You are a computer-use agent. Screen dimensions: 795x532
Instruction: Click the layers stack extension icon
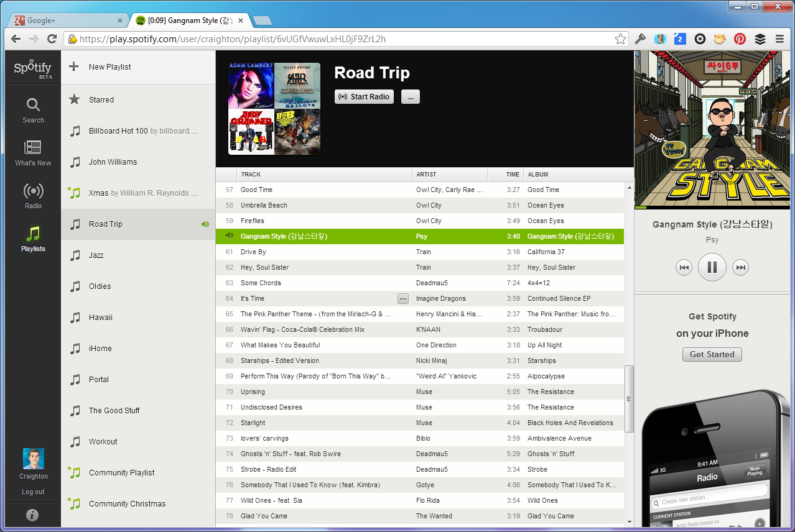(760, 39)
